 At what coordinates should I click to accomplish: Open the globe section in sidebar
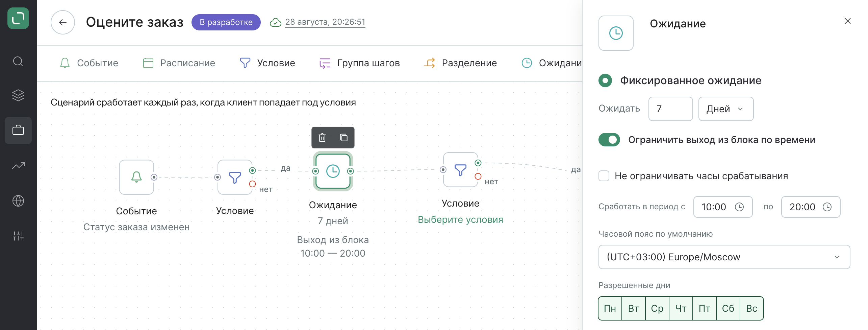(18, 201)
